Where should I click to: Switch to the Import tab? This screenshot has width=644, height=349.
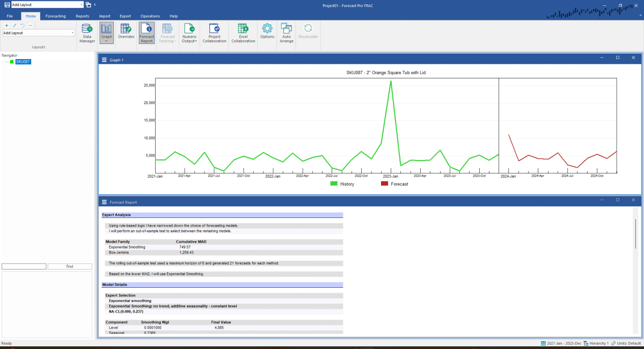(x=105, y=16)
